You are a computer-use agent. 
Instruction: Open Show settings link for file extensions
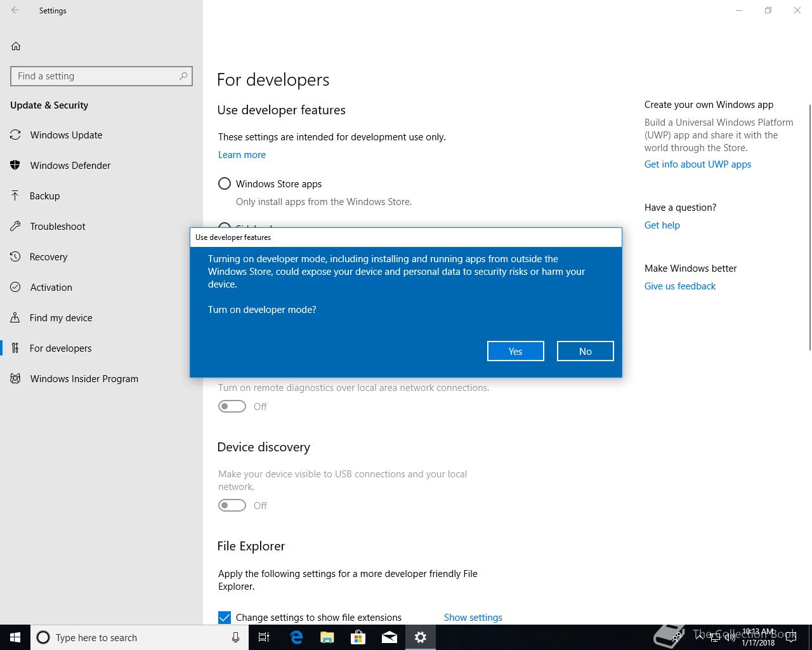pyautogui.click(x=473, y=617)
